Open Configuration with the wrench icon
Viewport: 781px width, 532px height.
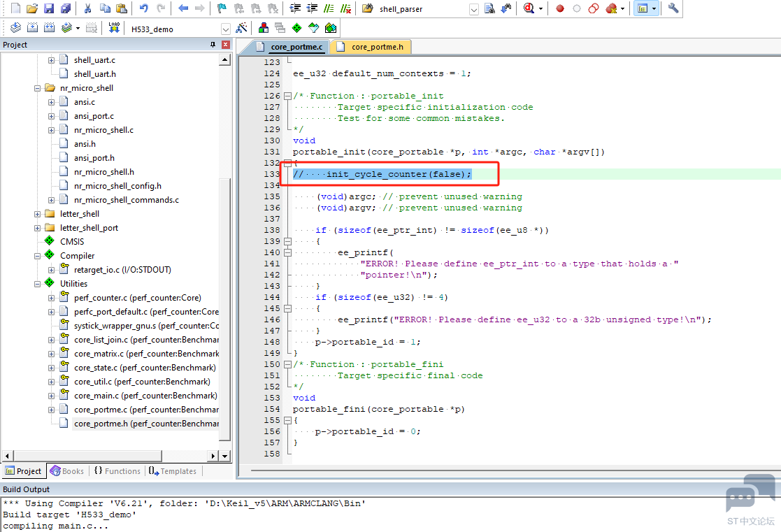[x=673, y=8]
